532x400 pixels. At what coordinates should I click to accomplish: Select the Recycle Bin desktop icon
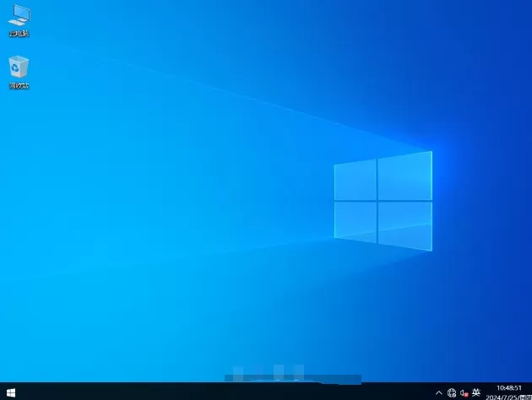click(19, 73)
